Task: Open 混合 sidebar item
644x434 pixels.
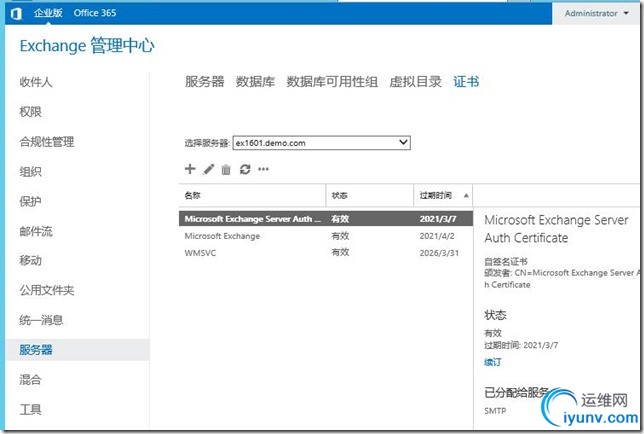Action: [30, 379]
